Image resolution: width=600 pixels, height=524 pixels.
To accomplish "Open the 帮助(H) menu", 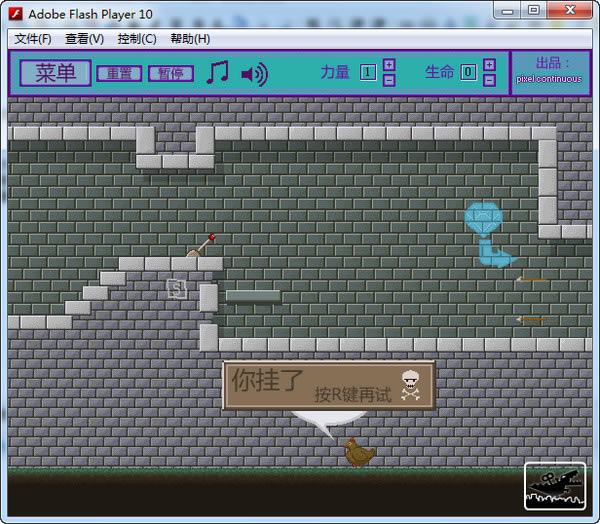I will coord(190,39).
